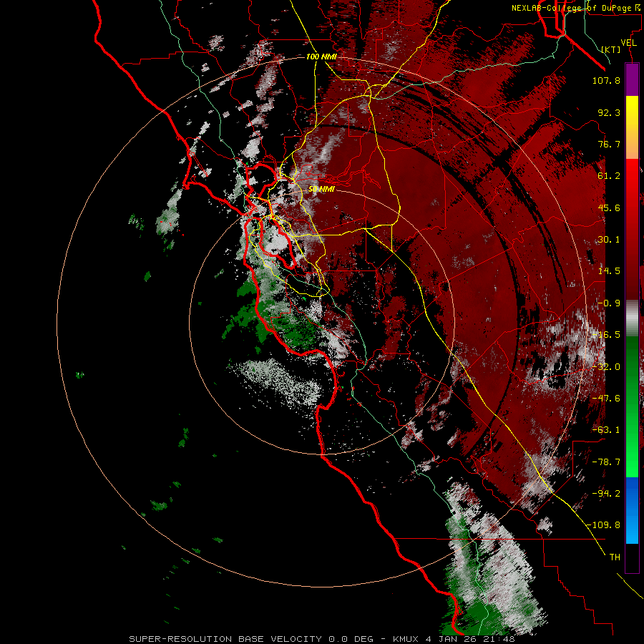Viewport: 644px width, 644px height.
Task: Click the -94.2 value on the velocity scale
Action: coord(606,494)
